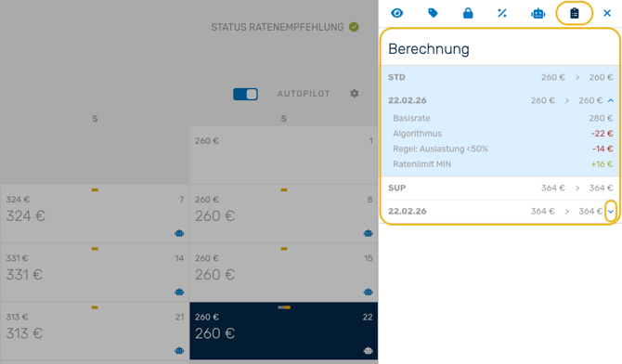This screenshot has height=364, width=622.
Task: Click the AUTOPILOT label
Action: tap(304, 94)
